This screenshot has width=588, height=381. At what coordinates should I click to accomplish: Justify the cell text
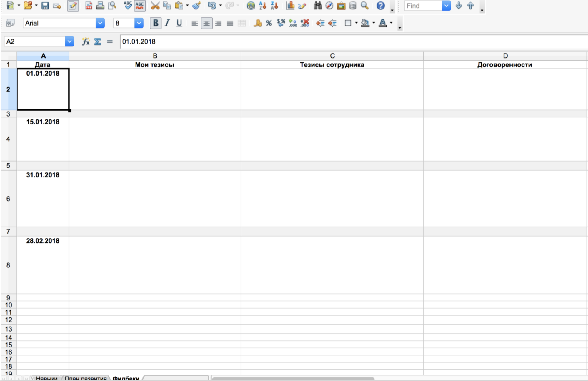coord(230,23)
